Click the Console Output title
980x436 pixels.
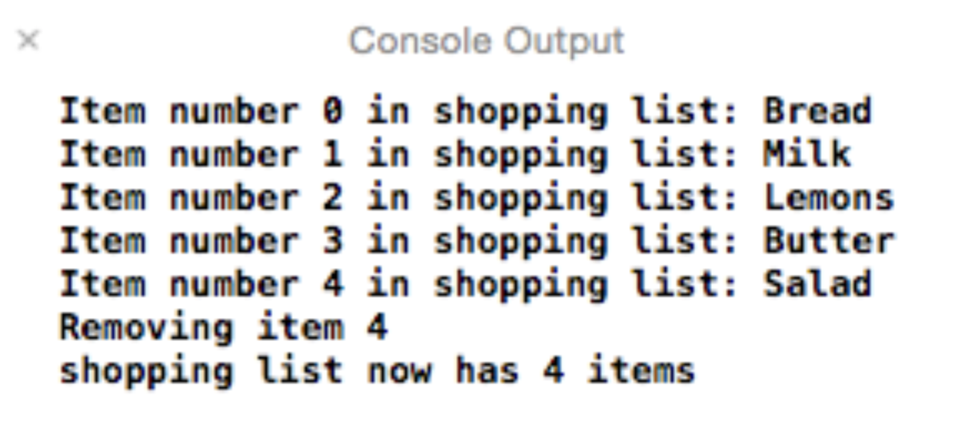click(486, 42)
